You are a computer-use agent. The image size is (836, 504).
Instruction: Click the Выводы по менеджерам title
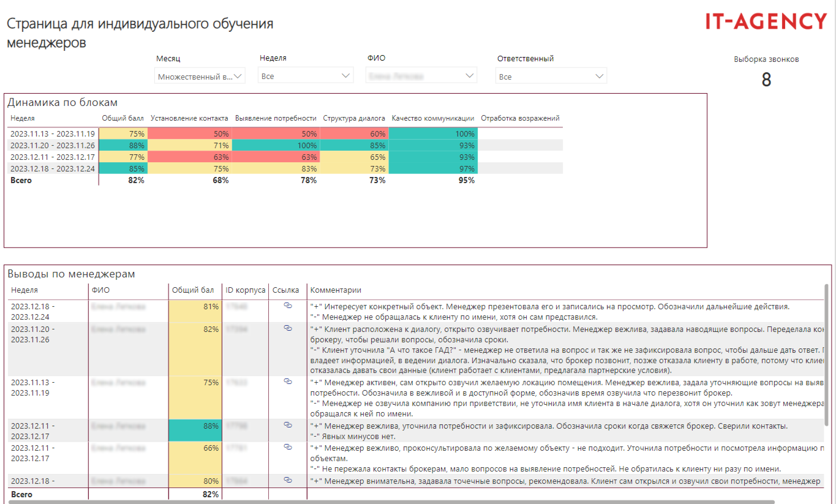pyautogui.click(x=71, y=273)
